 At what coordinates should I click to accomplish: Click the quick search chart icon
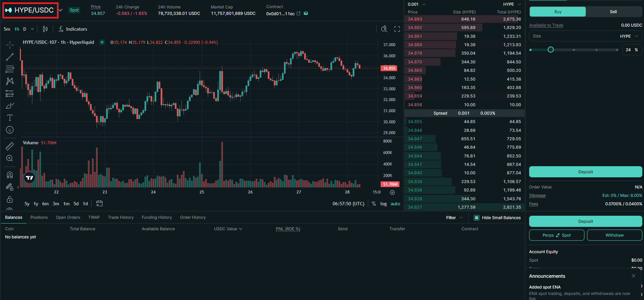point(384,29)
